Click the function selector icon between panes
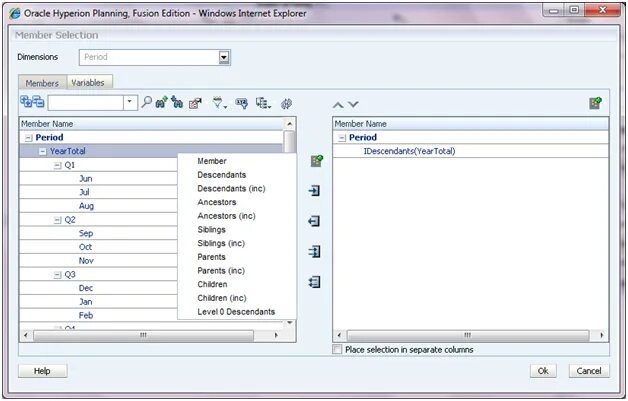The width and height of the screenshot is (628, 401). pos(316,161)
